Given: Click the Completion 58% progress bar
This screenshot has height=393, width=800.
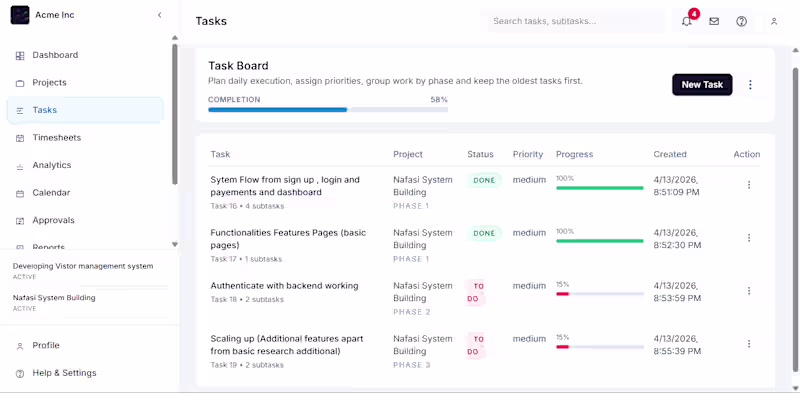Looking at the screenshot, I should point(328,109).
